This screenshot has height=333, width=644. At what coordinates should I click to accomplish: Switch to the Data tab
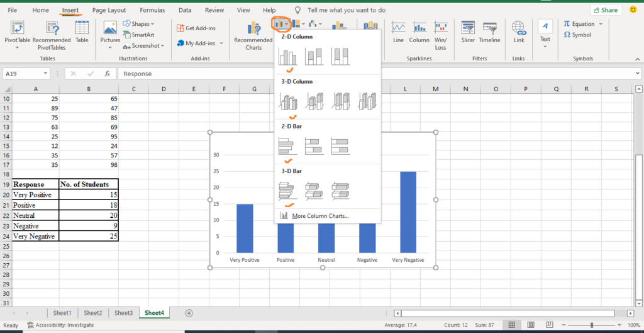185,10
